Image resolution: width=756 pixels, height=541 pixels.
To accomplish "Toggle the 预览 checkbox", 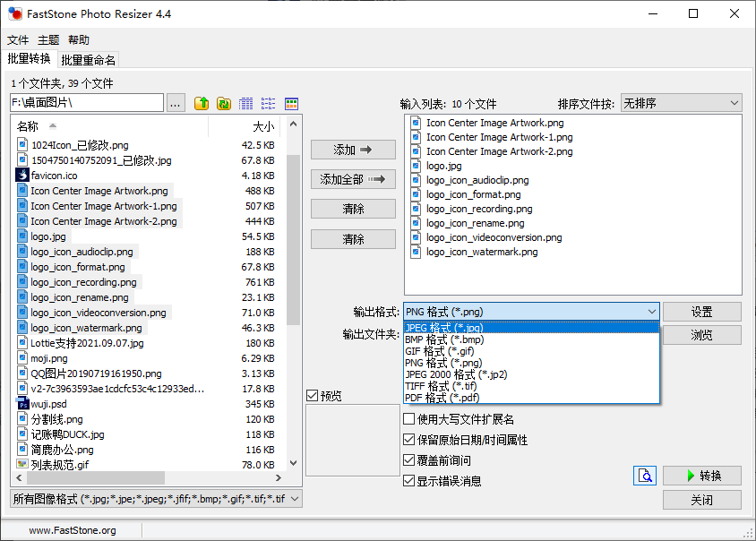I will 312,396.
